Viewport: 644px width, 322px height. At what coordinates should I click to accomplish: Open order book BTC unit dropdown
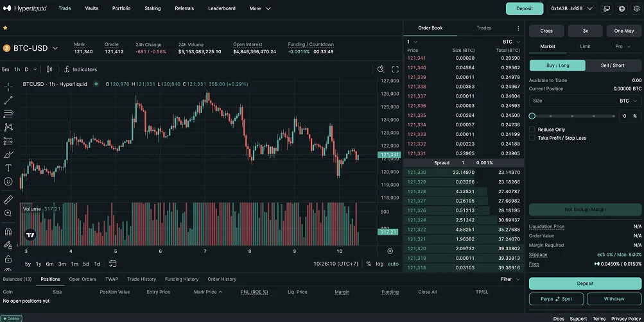pyautogui.click(x=511, y=42)
